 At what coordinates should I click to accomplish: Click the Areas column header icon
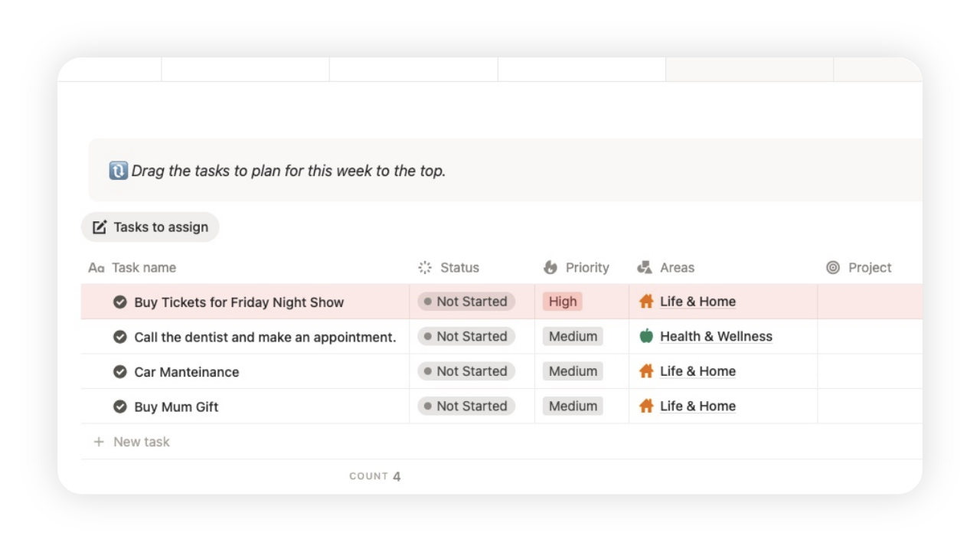pos(643,267)
